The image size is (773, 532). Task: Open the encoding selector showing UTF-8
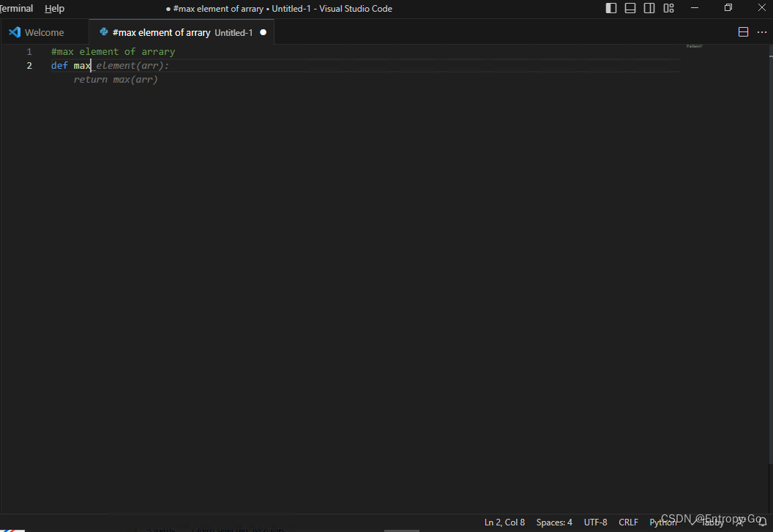click(595, 522)
